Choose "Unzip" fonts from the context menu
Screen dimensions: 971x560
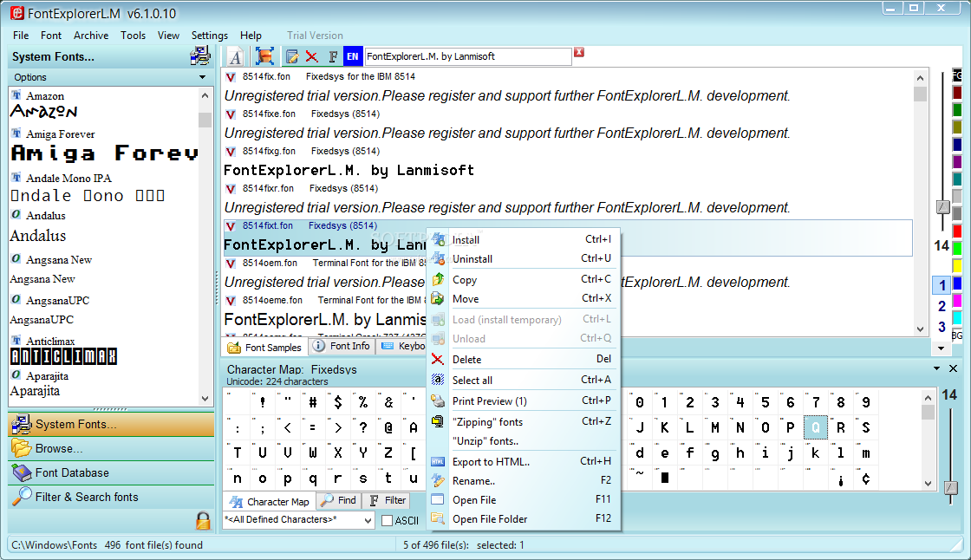click(x=523, y=441)
